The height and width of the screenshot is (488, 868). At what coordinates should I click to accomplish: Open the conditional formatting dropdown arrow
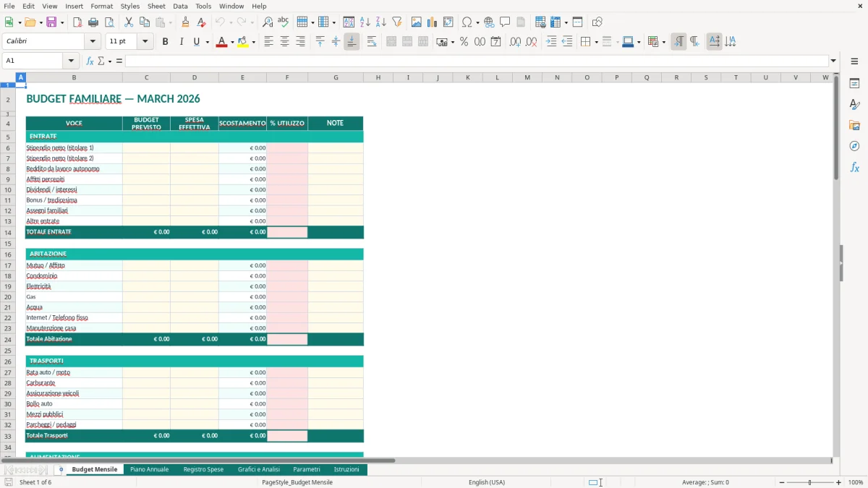tap(663, 42)
